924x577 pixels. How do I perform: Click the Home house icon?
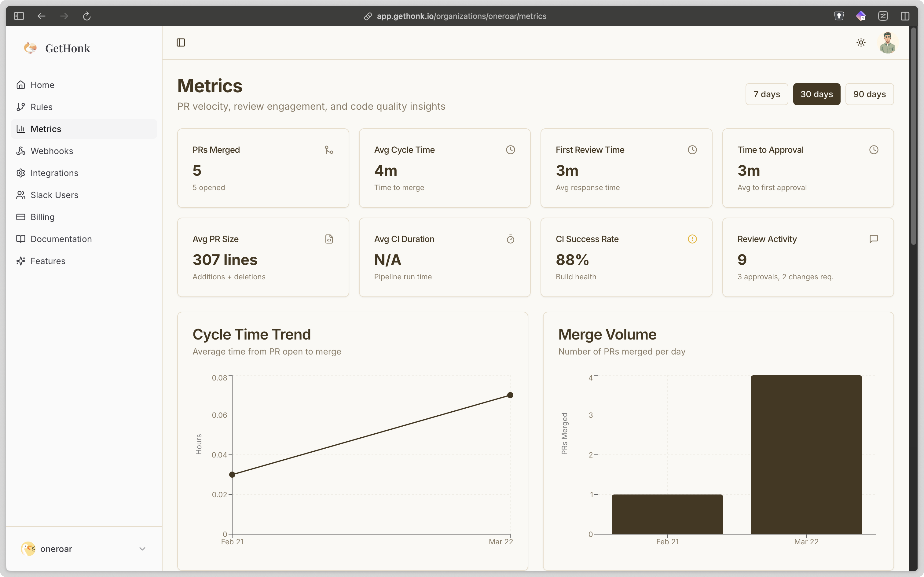20,85
